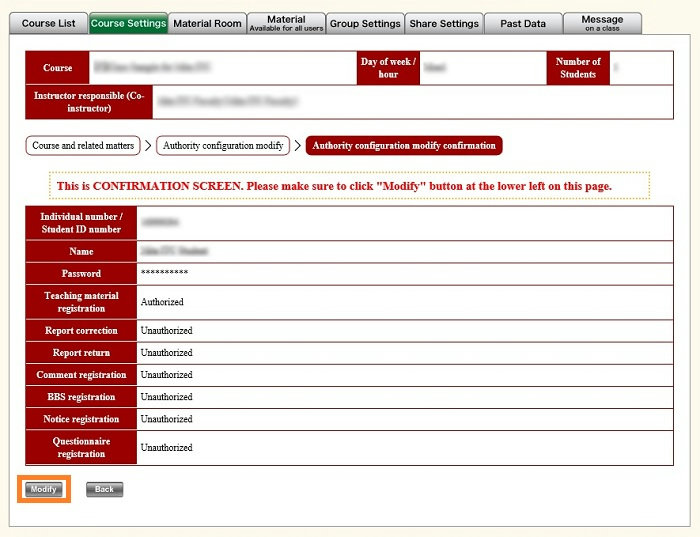Go to the Group Settings tab
The height and width of the screenshot is (537, 700).
[366, 23]
